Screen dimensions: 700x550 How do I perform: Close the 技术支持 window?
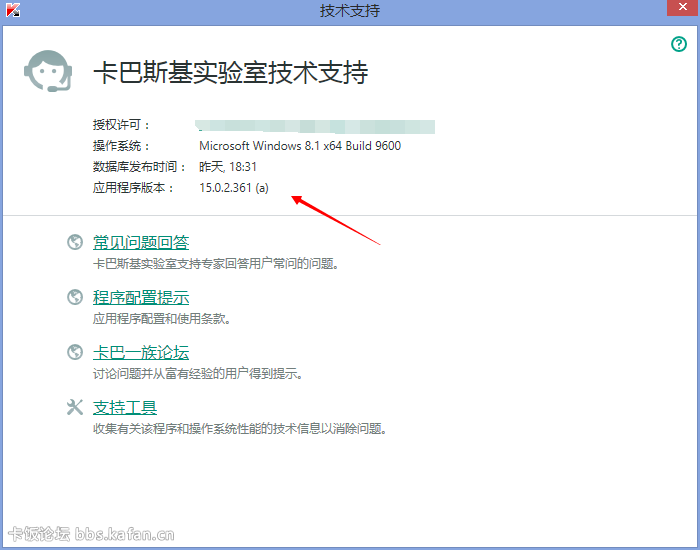click(683, 8)
